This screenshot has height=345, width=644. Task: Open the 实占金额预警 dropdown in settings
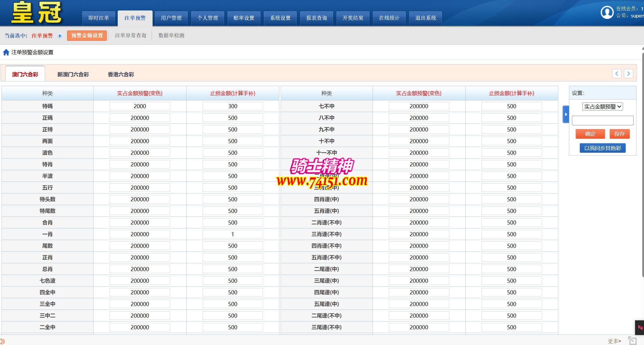click(602, 107)
